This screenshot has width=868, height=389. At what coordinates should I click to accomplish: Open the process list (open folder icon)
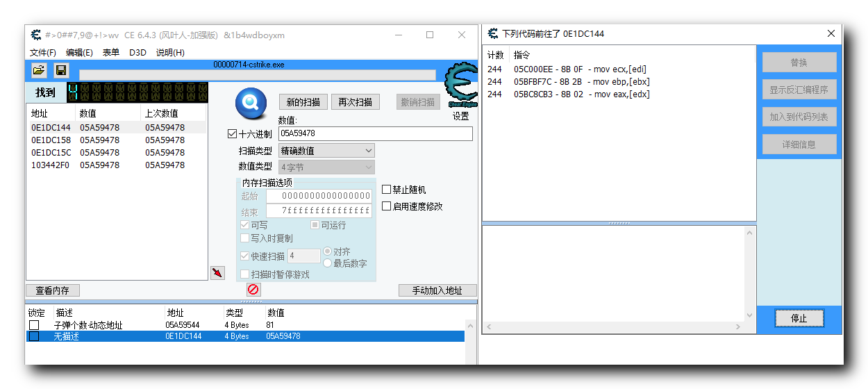[39, 70]
